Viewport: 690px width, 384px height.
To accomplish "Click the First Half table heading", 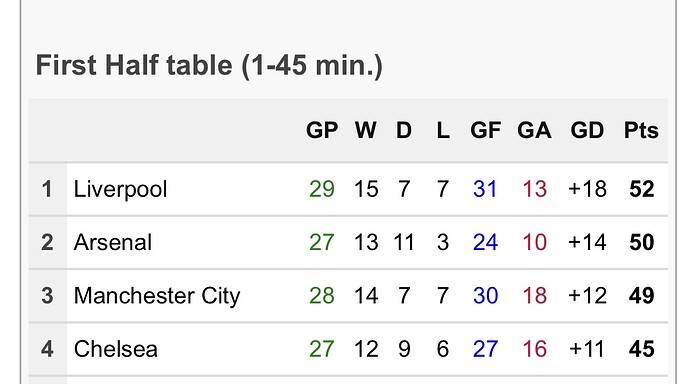I will tap(209, 66).
